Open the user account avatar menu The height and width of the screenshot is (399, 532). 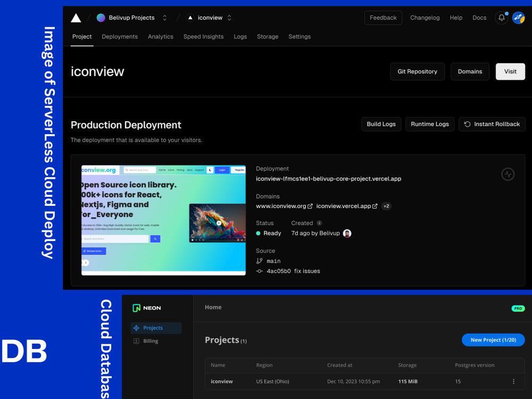point(518,18)
